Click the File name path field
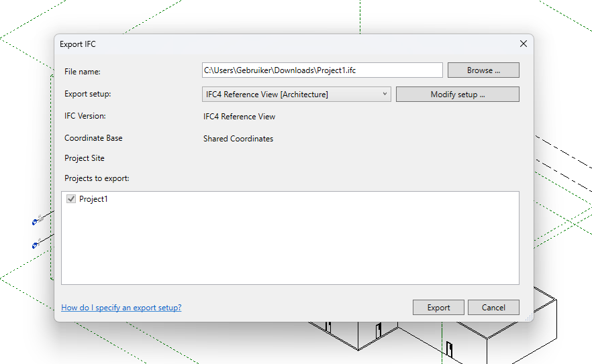This screenshot has height=364, width=592. pyautogui.click(x=322, y=70)
